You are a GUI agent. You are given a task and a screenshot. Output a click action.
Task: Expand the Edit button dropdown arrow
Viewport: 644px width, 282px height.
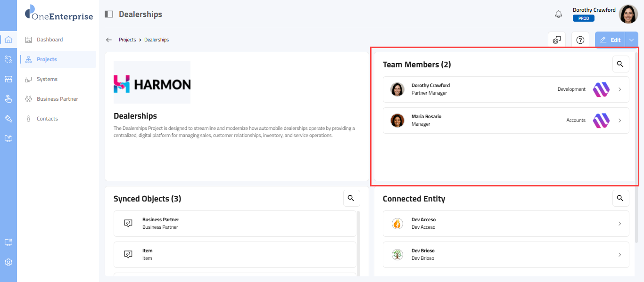pyautogui.click(x=631, y=40)
